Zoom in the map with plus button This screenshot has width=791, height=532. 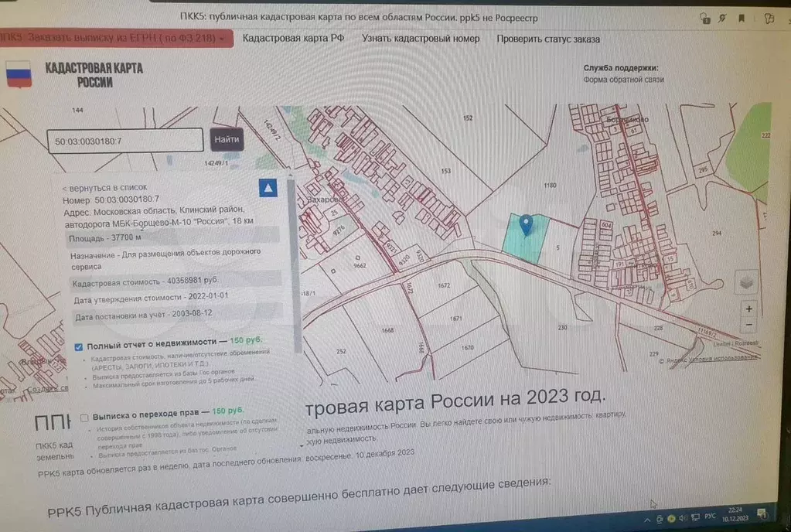748,309
